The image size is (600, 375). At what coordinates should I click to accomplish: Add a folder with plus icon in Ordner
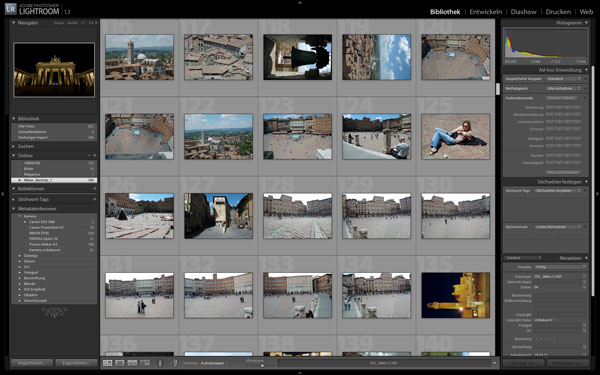(95, 156)
